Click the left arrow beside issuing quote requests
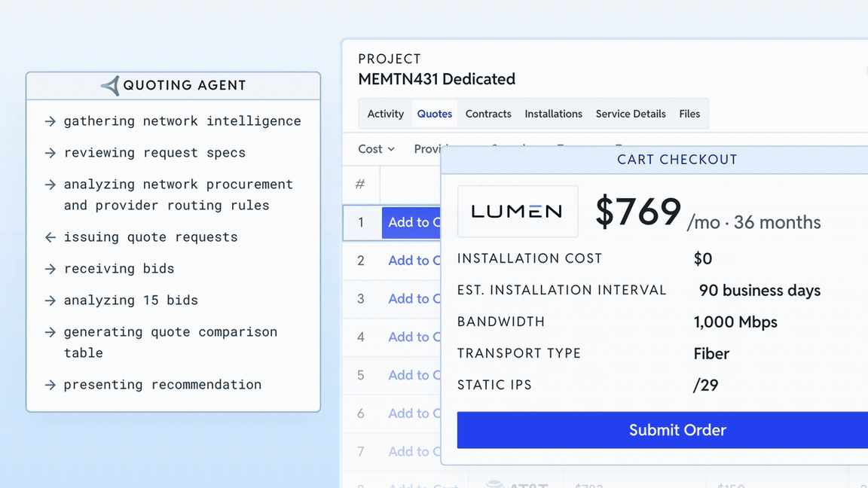The image size is (868, 488). (50, 237)
